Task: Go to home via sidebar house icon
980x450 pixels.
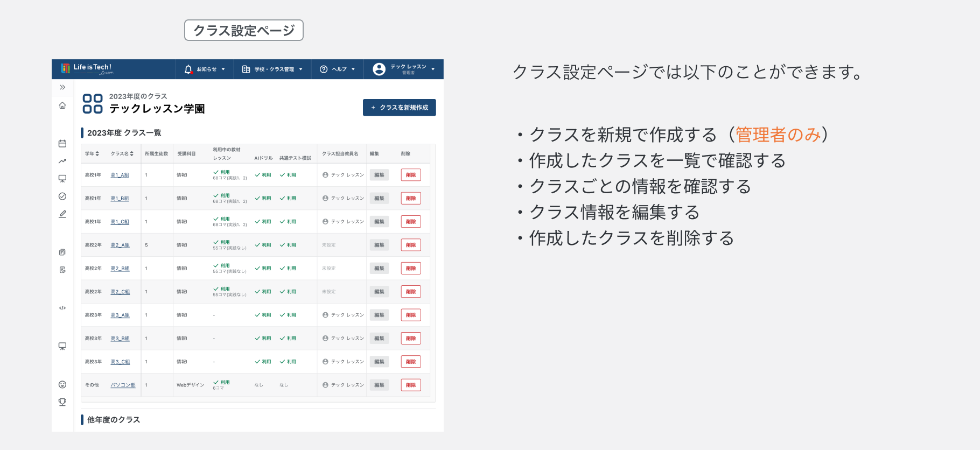Action: click(62, 106)
